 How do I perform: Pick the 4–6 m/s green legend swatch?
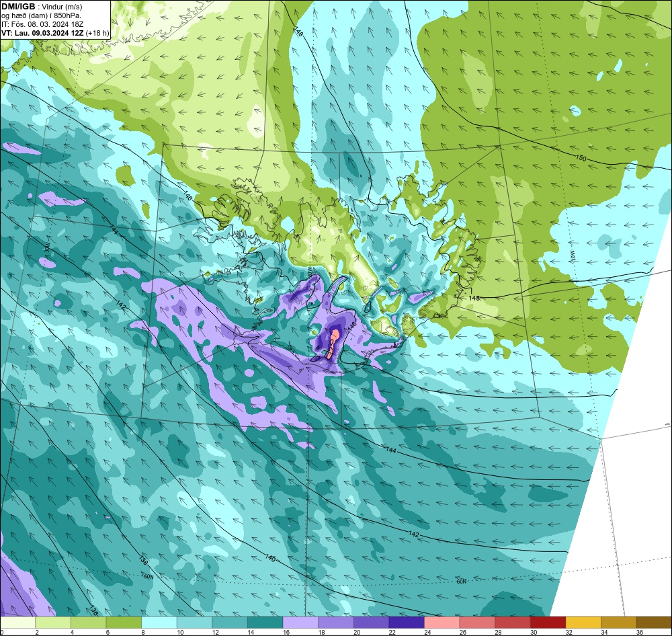tap(88, 623)
